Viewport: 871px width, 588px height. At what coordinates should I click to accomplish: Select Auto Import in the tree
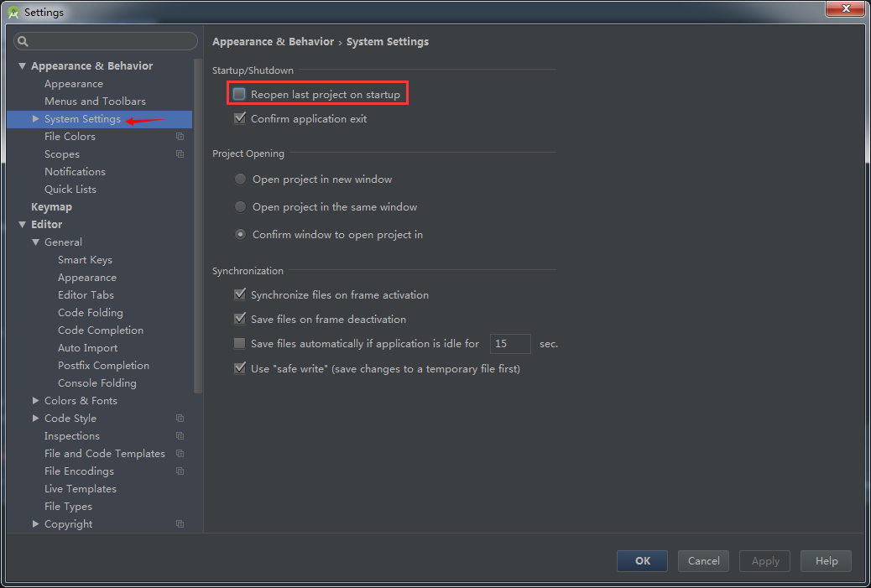(x=88, y=347)
